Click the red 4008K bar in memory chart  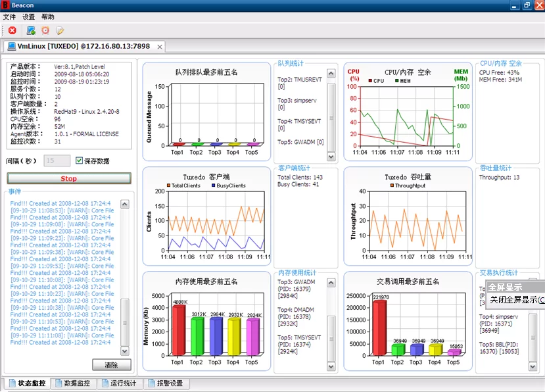tap(179, 330)
